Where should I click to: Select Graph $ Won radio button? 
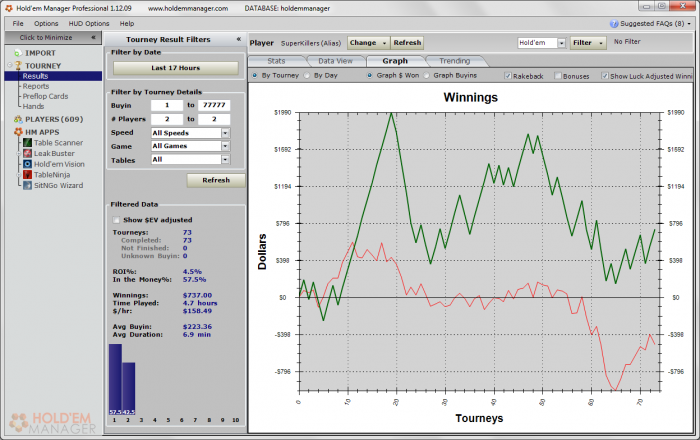370,75
